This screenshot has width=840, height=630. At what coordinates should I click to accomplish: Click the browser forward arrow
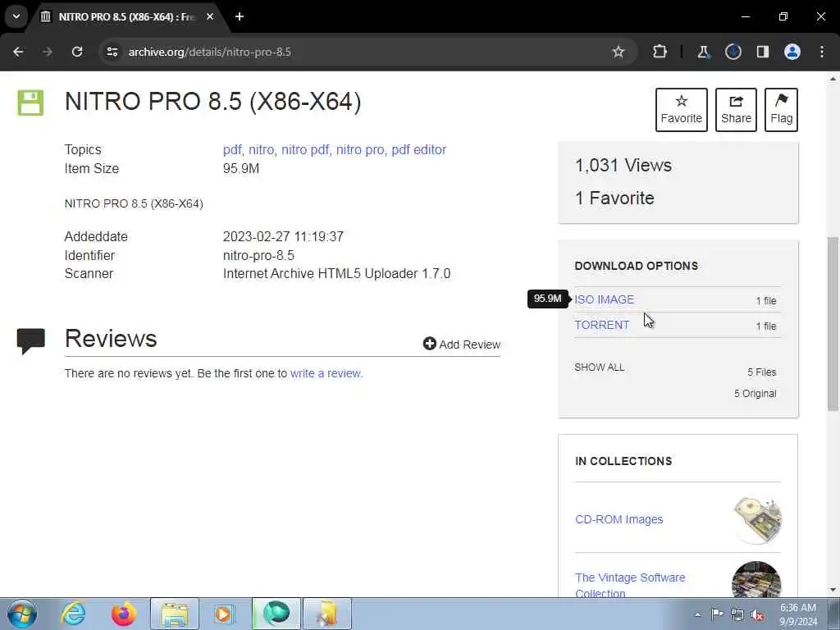click(48, 52)
